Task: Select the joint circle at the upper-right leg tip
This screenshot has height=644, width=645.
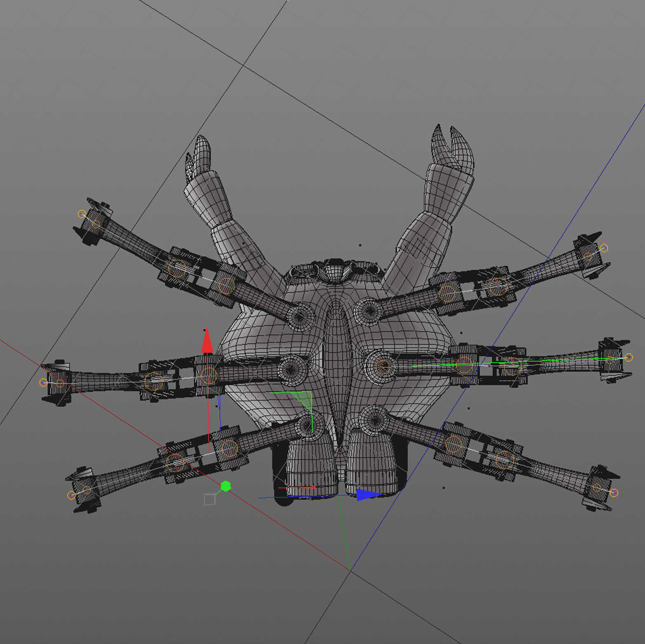Action: pyautogui.click(x=604, y=248)
